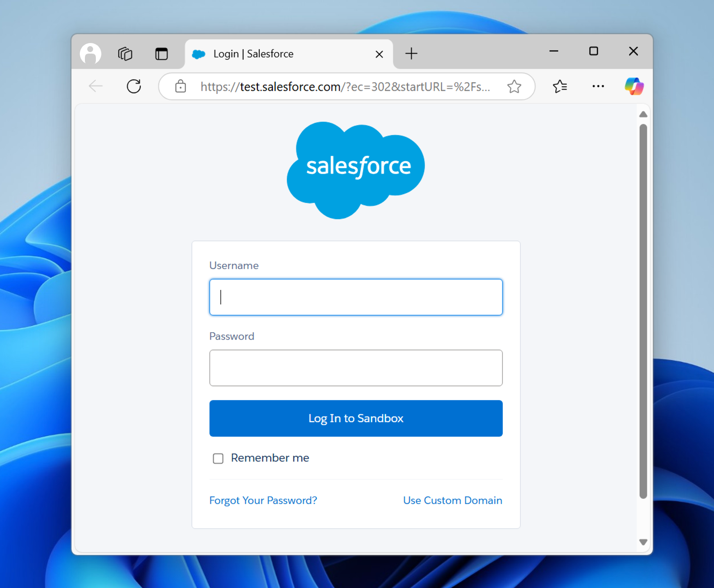
Task: Focus the Password input field
Action: coord(356,368)
